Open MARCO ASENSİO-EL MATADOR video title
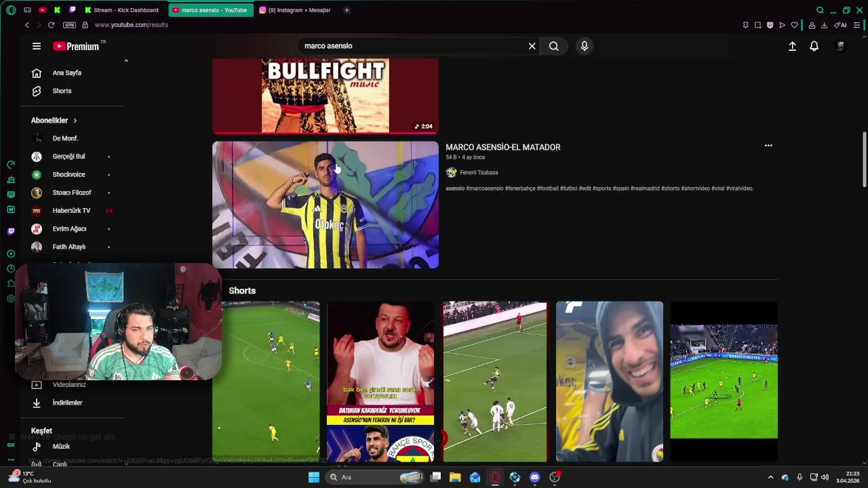This screenshot has height=488, width=868. [x=502, y=147]
